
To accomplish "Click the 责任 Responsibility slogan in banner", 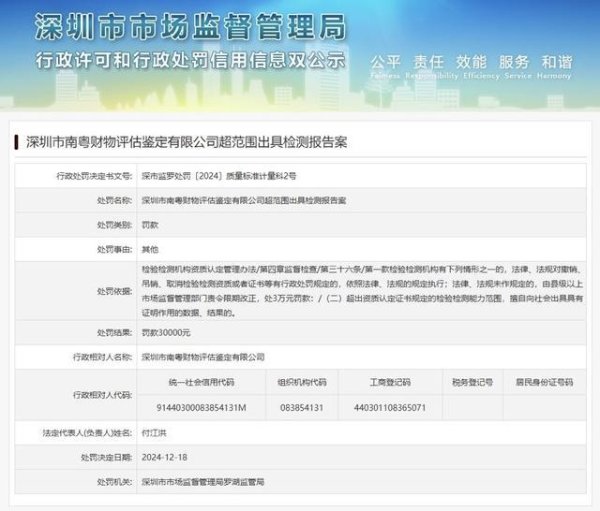I will point(431,66).
